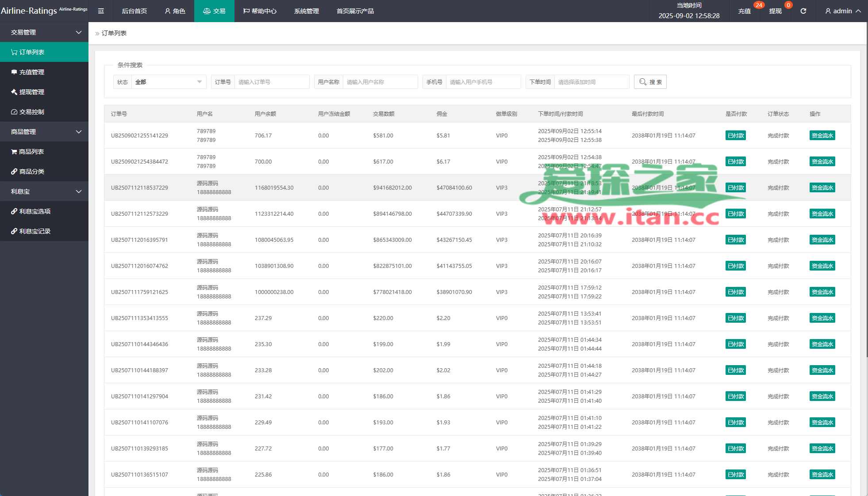Open the 首页展示产品 top tab
This screenshot has width=868, height=496.
[x=355, y=11]
